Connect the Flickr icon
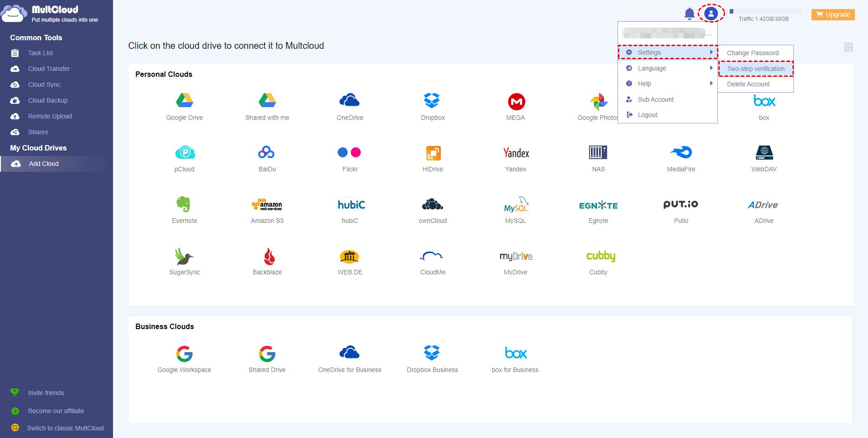Screen dimensions: 868x438 (x=350, y=152)
